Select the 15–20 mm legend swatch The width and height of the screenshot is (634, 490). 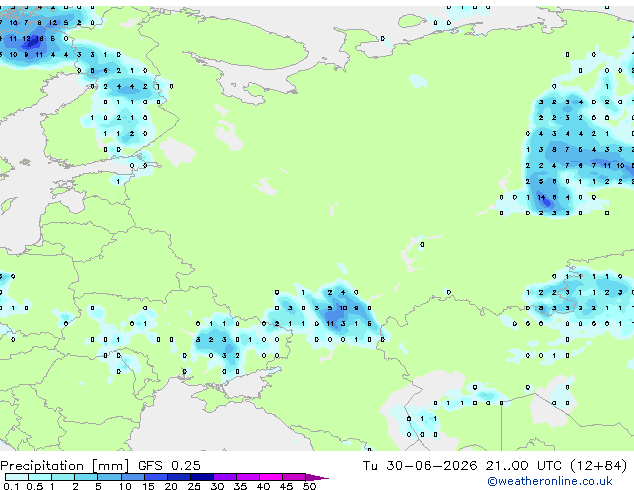(x=156, y=477)
